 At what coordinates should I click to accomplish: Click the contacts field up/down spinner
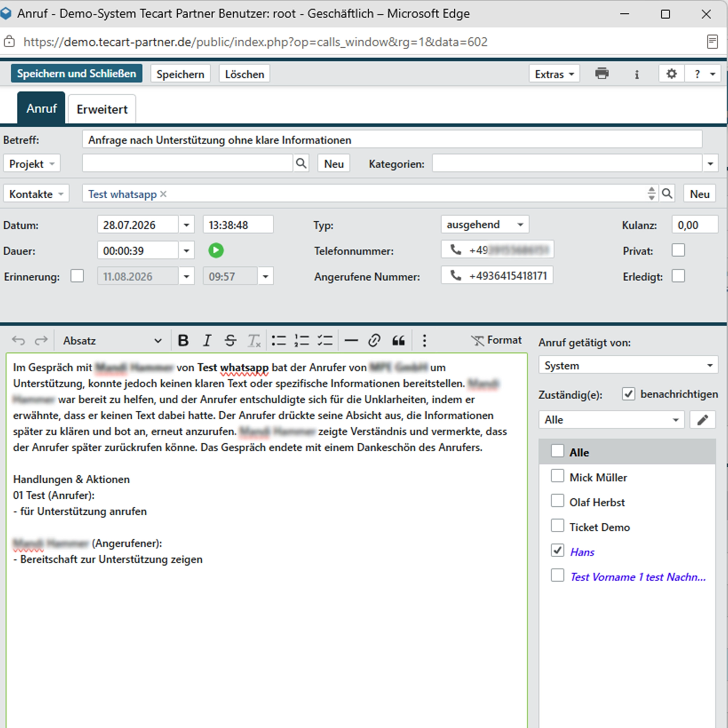pyautogui.click(x=652, y=193)
